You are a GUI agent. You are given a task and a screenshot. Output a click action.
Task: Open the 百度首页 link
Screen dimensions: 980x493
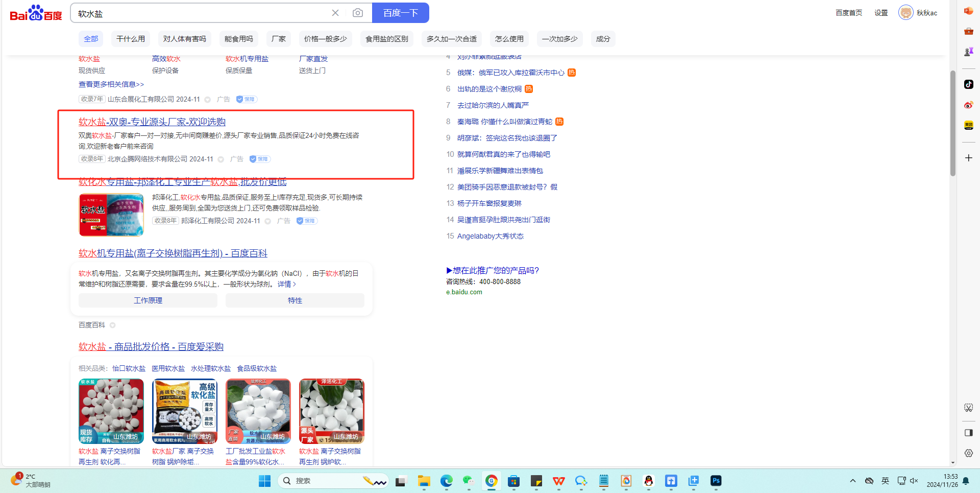point(849,13)
